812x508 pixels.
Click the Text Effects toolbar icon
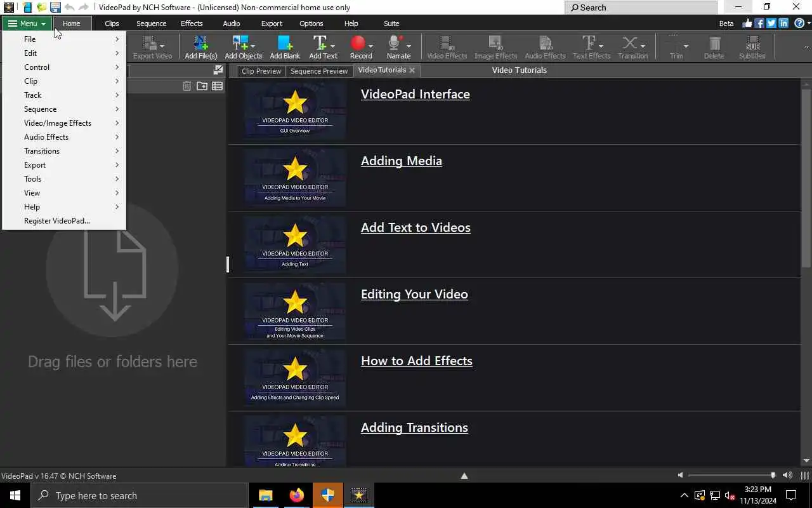589,43
